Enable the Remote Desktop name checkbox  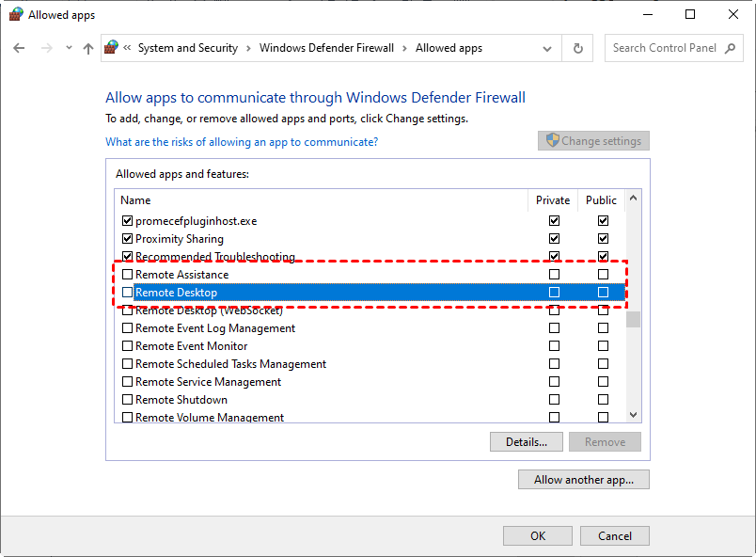click(x=128, y=293)
